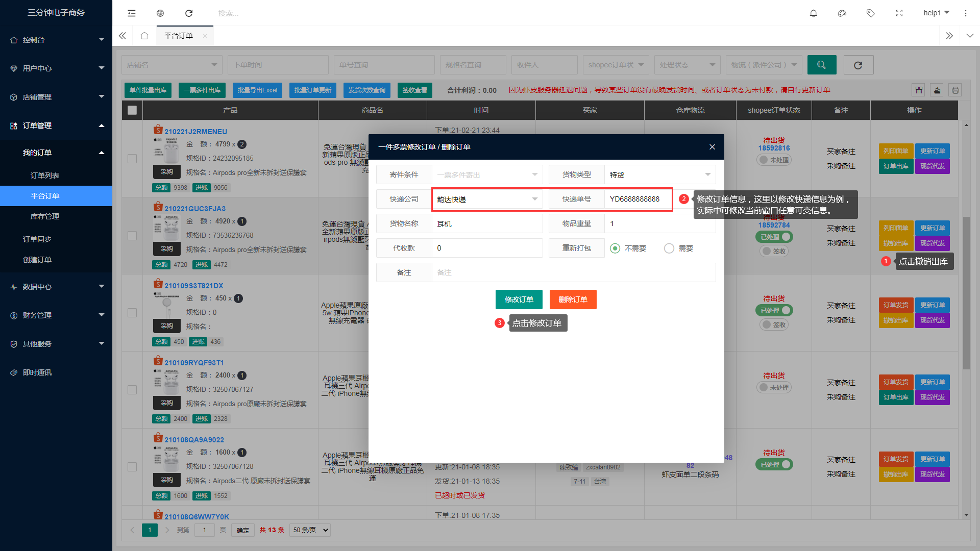The height and width of the screenshot is (551, 980).
Task: Click the globe icon in top bar
Action: pos(160,13)
